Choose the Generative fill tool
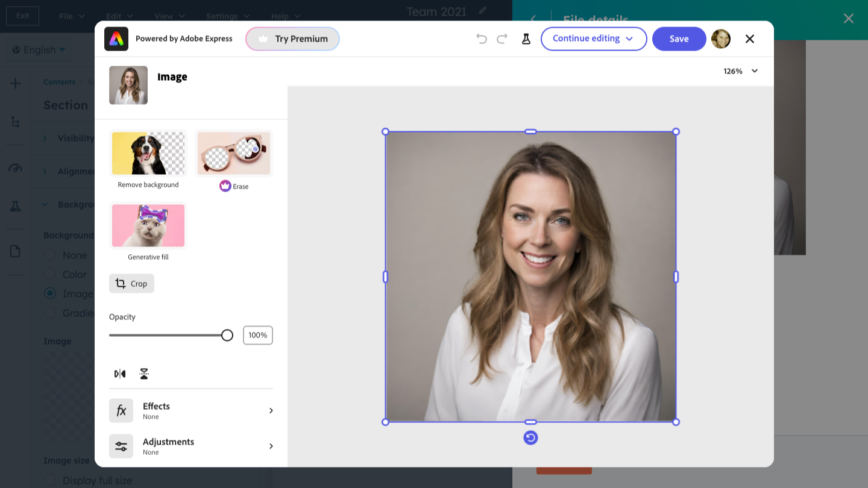 148,226
